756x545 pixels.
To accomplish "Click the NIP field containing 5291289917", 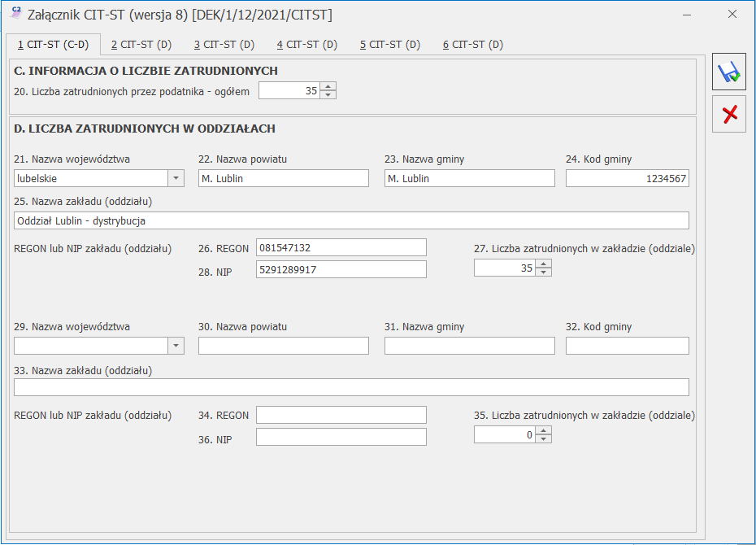I will pos(341,268).
